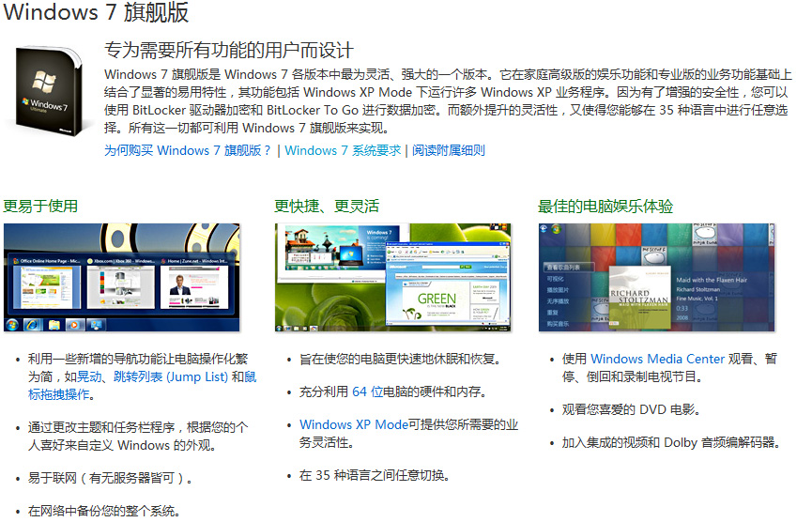Click the text '加入集成的视频和 Dolby 音频编解码器。'
This screenshot has width=812, height=522.
pyautogui.click(x=671, y=443)
